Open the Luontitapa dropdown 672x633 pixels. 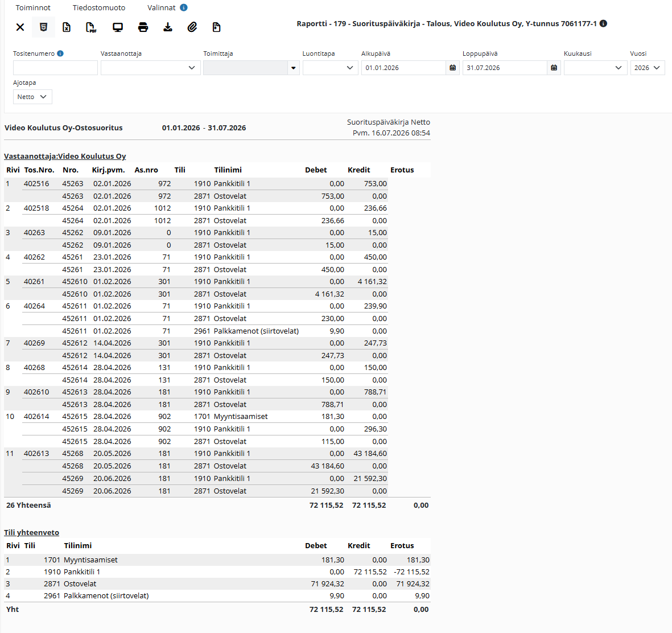coord(330,68)
